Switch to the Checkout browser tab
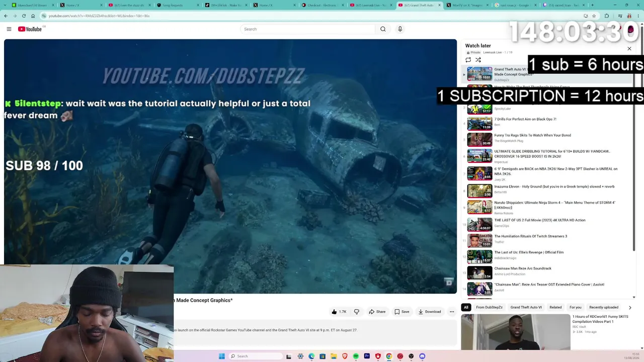This screenshot has height=362, width=644. [322, 5]
